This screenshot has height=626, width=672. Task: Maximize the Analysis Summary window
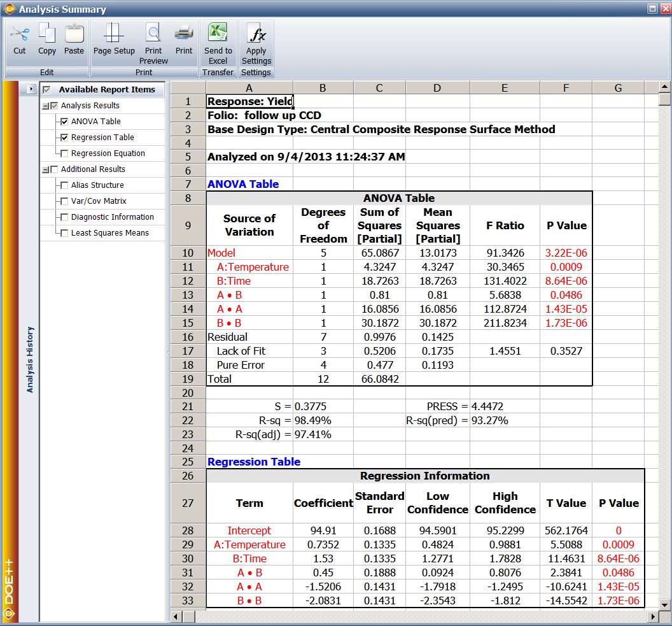(652, 8)
